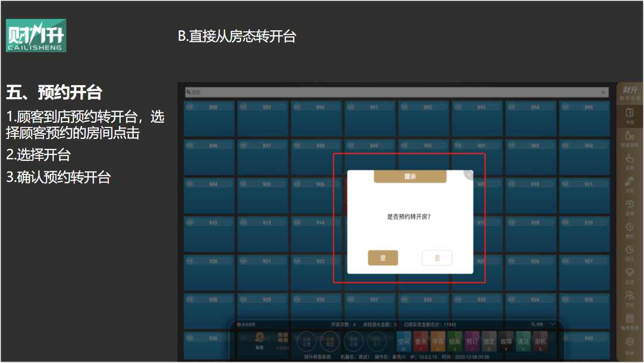This screenshot has width=644, height=363.
Task: Select room 918 tile
Action: [x=531, y=234]
